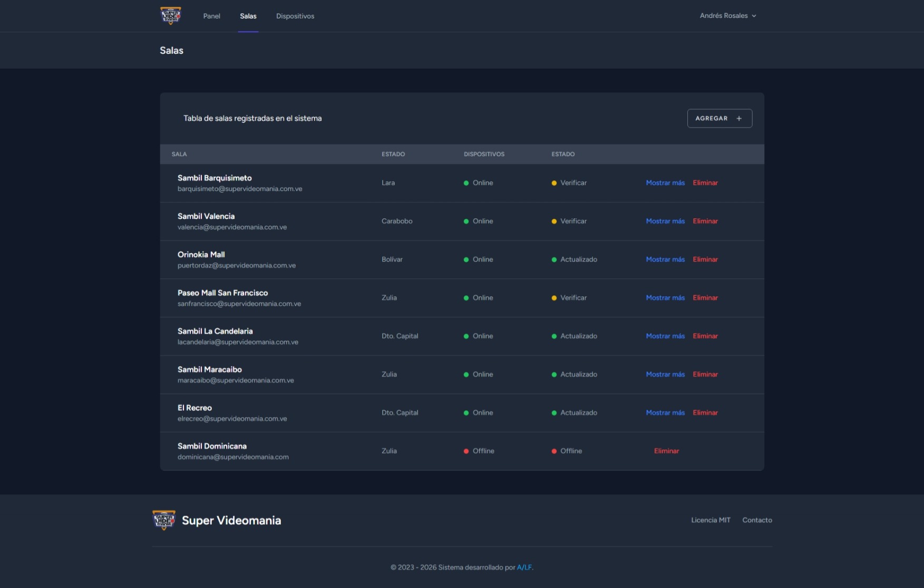The height and width of the screenshot is (588, 924).
Task: Open the Licencia MIT footer link
Action: point(711,520)
